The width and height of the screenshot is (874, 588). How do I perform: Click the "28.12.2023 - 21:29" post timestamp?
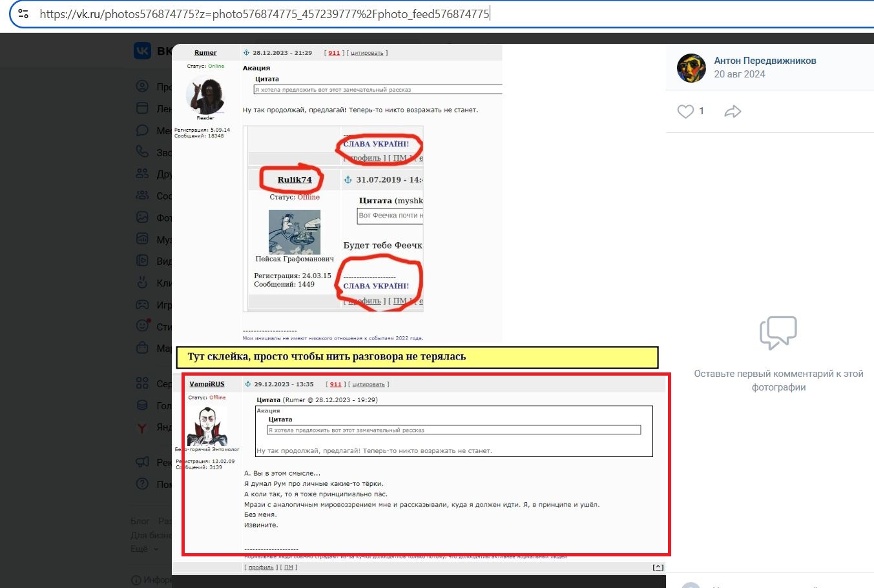pos(282,53)
